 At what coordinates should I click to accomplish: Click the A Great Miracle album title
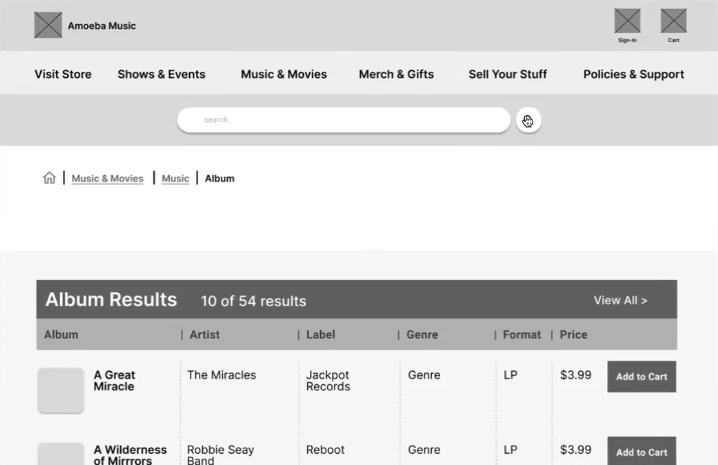[114, 381]
